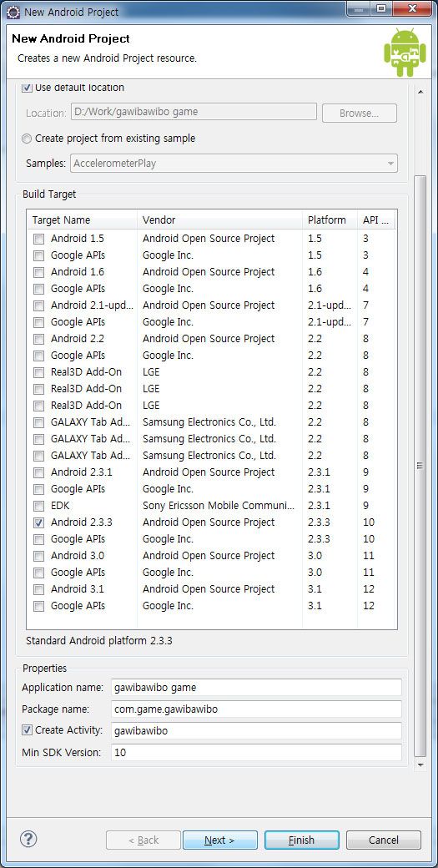The width and height of the screenshot is (438, 868).
Task: Click the Next button
Action: [220, 840]
